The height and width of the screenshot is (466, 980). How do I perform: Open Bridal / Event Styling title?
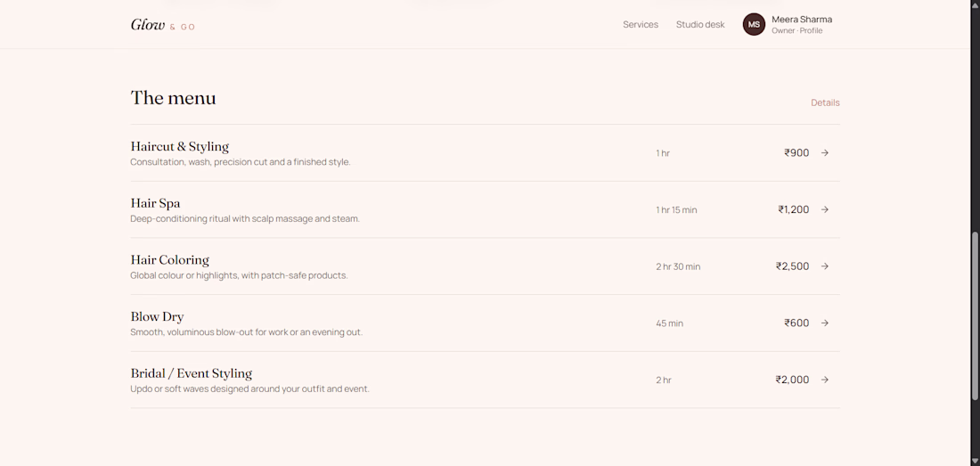[x=192, y=373]
